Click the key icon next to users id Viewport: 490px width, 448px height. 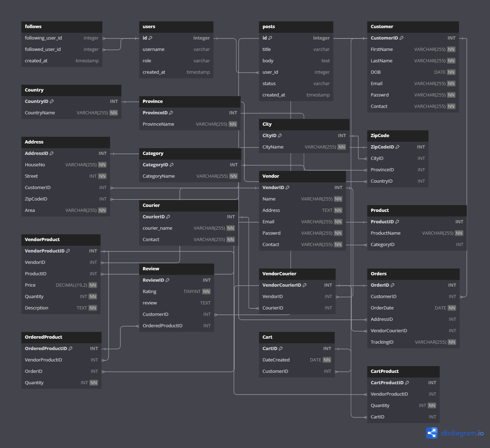pyautogui.click(x=150, y=38)
